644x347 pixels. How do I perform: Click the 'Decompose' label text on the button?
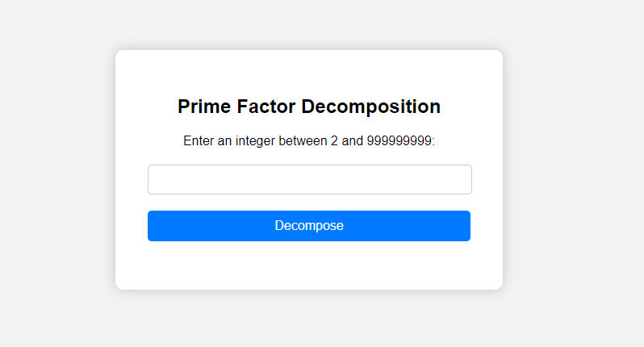point(309,226)
